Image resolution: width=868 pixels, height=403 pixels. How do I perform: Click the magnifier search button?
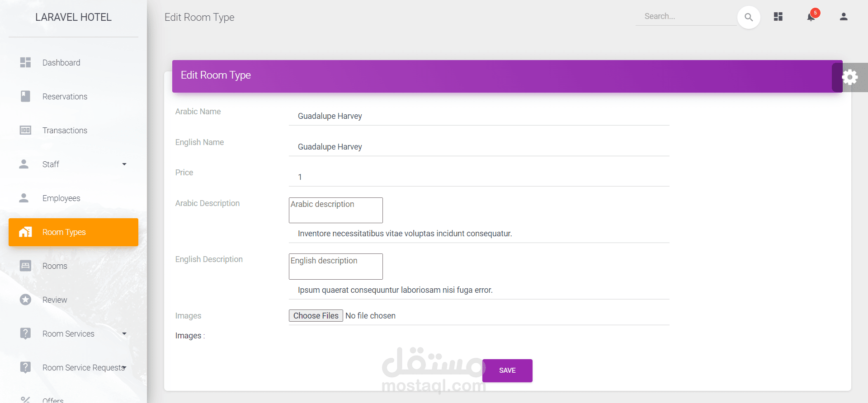click(x=749, y=17)
